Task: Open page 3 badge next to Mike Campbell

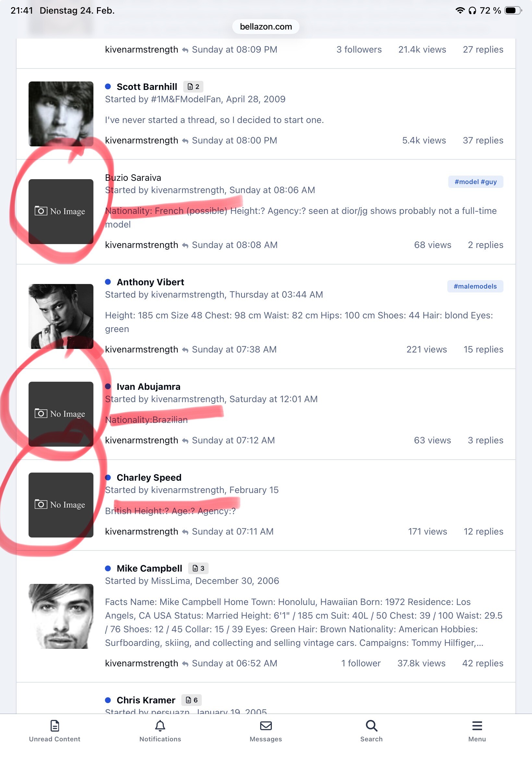Action: 198,568
